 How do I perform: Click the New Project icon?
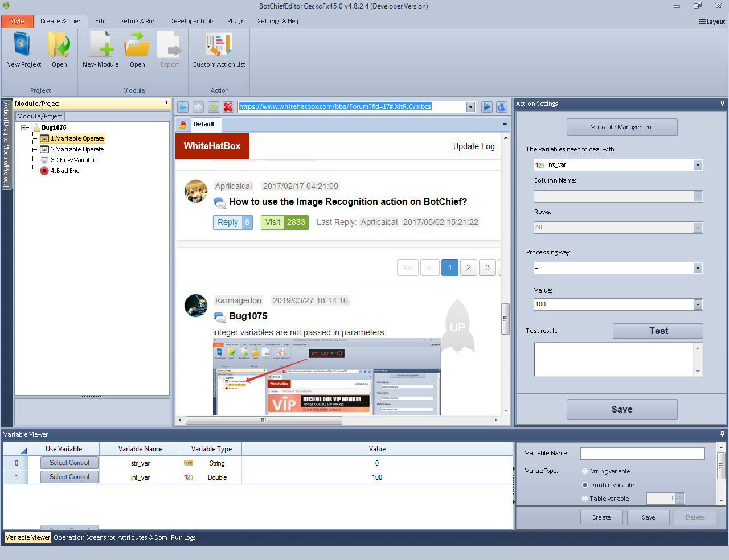23,46
